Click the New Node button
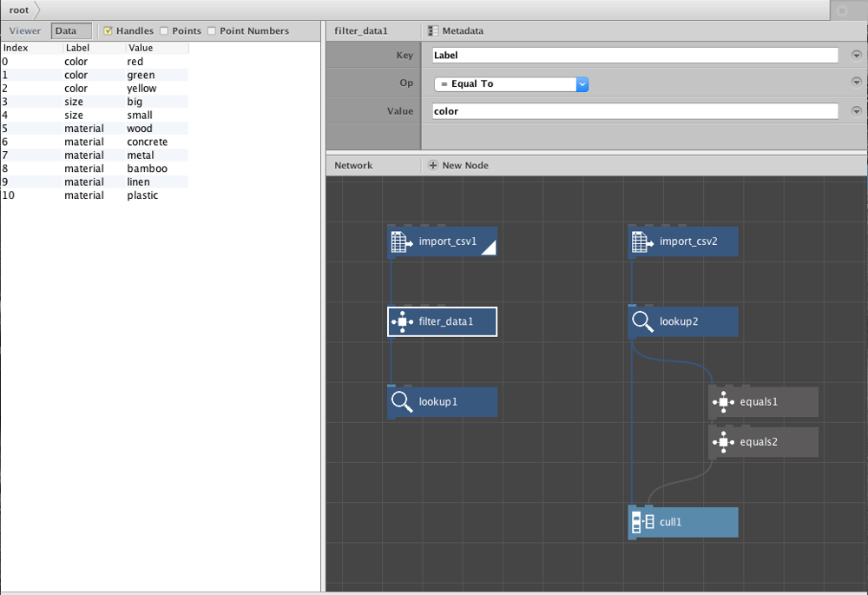Screen dimensions: 868x595 pyautogui.click(x=458, y=165)
